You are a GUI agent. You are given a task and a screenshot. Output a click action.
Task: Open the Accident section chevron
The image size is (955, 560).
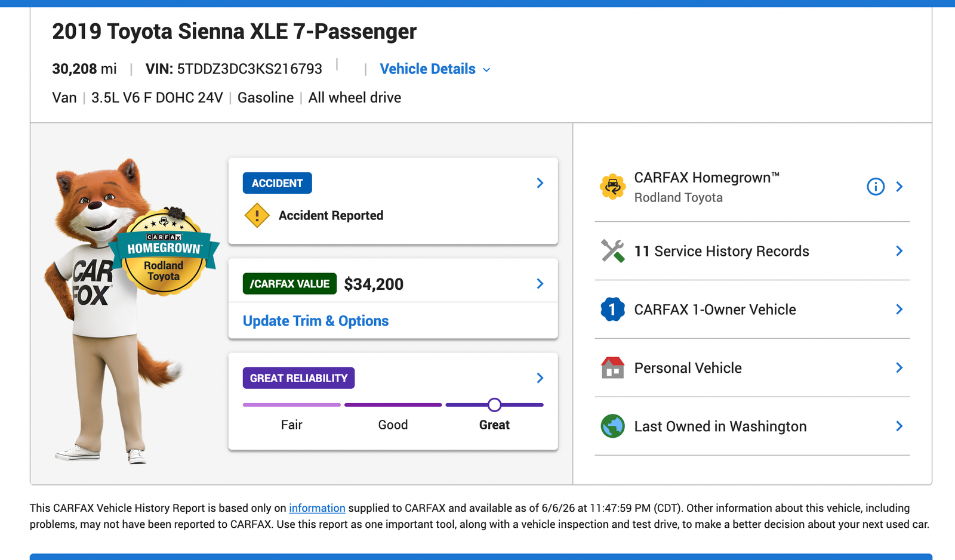(x=540, y=183)
